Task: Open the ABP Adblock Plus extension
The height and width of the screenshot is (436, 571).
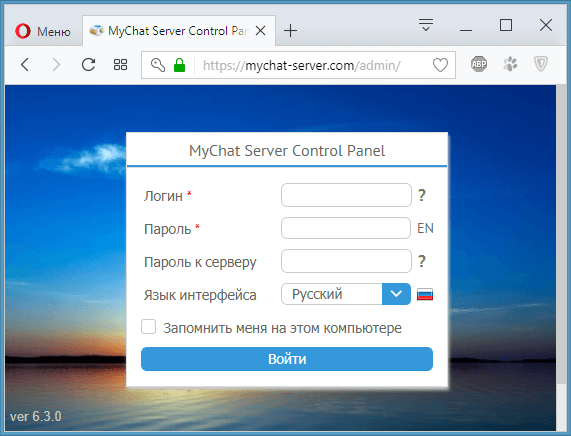Action: tap(479, 64)
